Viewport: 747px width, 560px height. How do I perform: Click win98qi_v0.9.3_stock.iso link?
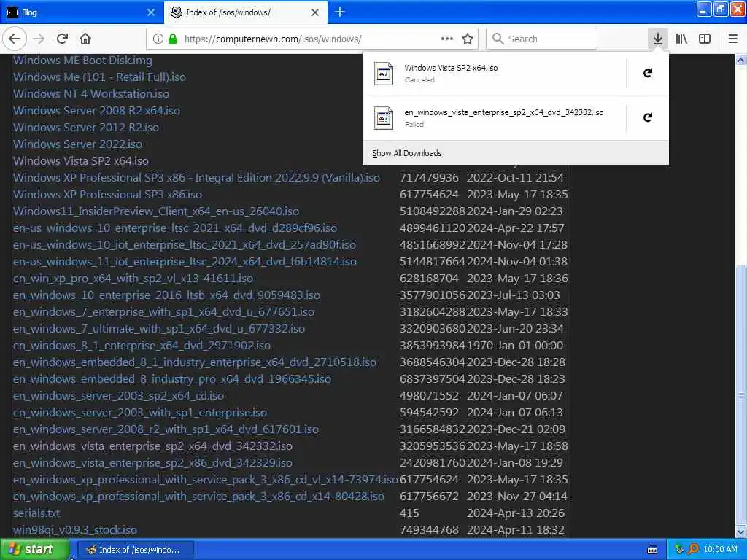(x=75, y=530)
